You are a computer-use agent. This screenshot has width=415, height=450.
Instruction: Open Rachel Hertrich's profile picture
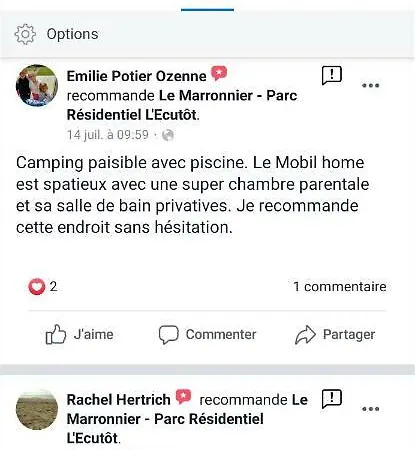click(x=37, y=409)
